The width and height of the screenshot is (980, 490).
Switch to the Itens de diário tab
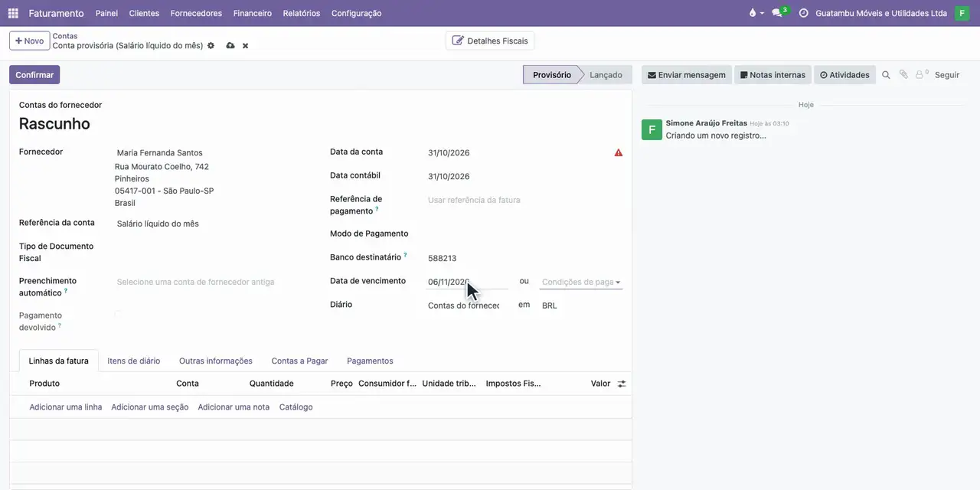(134, 361)
